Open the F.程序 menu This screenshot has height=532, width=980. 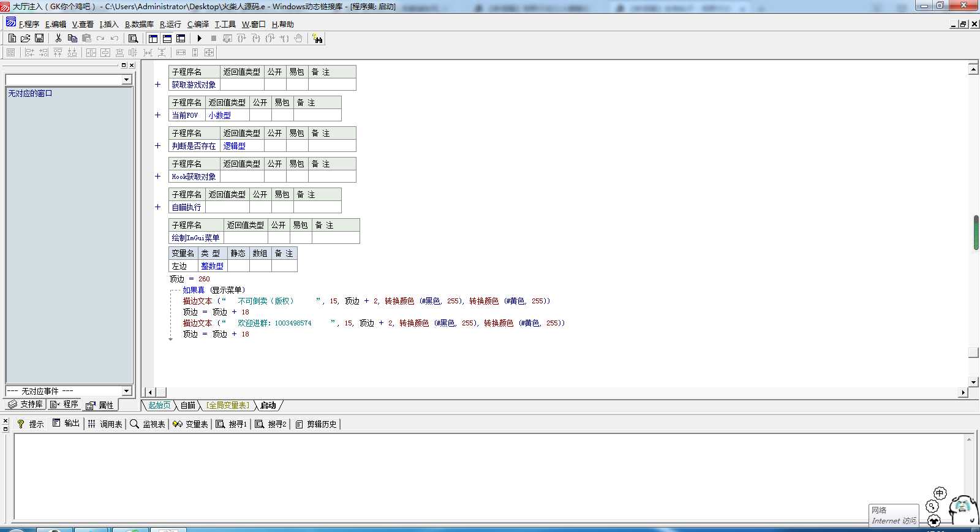click(29, 25)
